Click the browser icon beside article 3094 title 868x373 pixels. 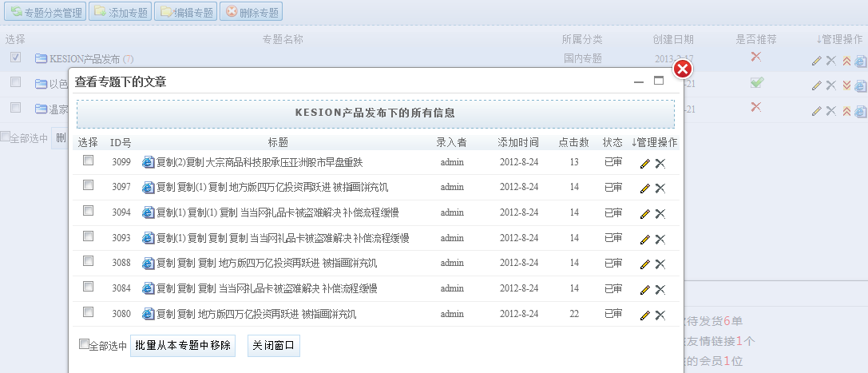pos(149,212)
